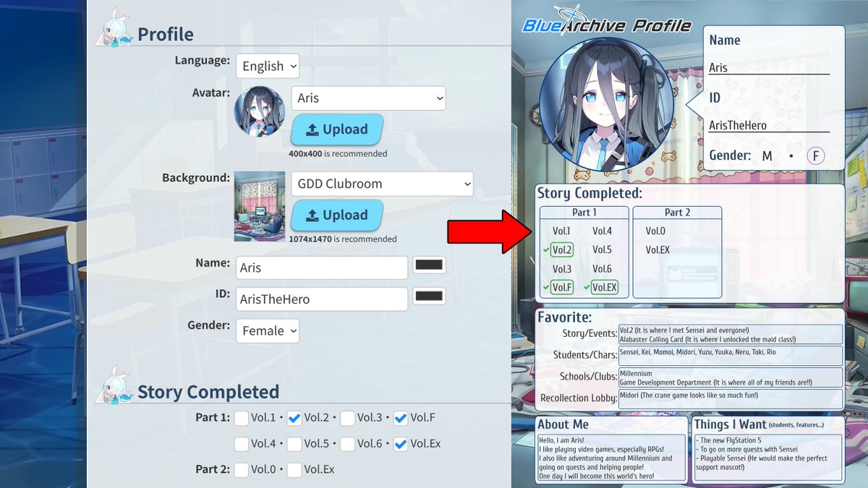Click the About Me text box
Viewport: 868px width, 488px height.
click(611, 457)
